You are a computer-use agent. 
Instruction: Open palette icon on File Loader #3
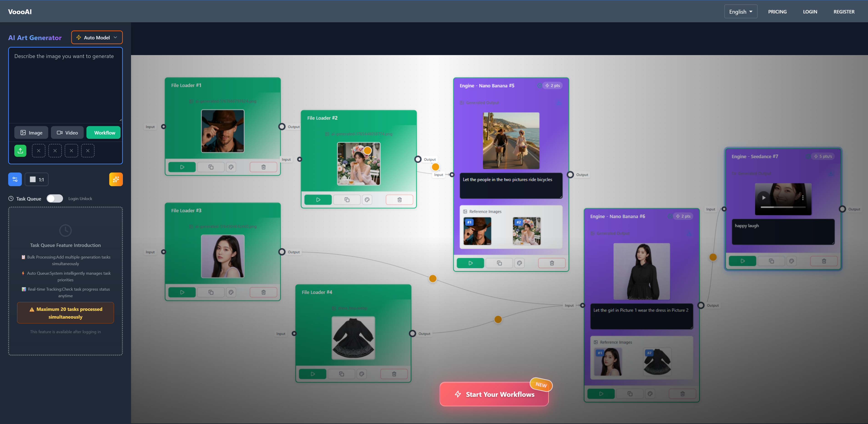[231, 292]
